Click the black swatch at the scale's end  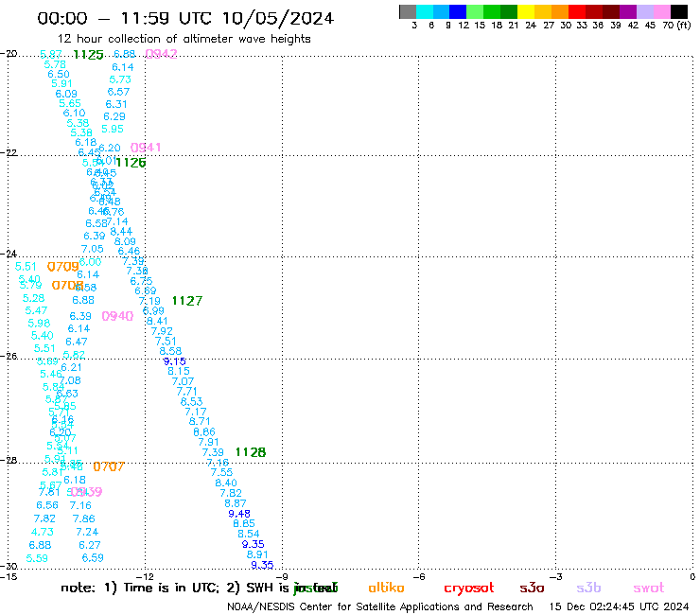coord(679,11)
